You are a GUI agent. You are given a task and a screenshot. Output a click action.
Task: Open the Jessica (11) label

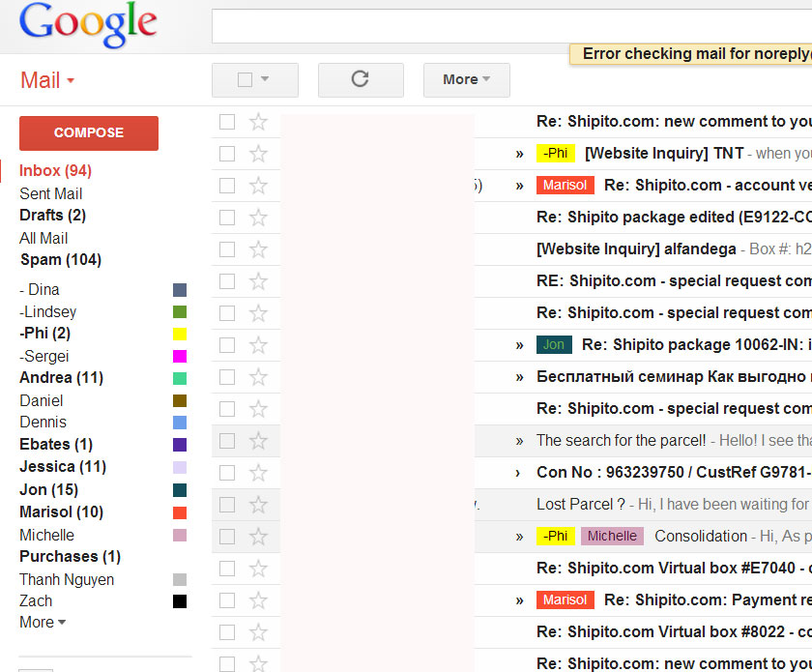[x=63, y=467]
